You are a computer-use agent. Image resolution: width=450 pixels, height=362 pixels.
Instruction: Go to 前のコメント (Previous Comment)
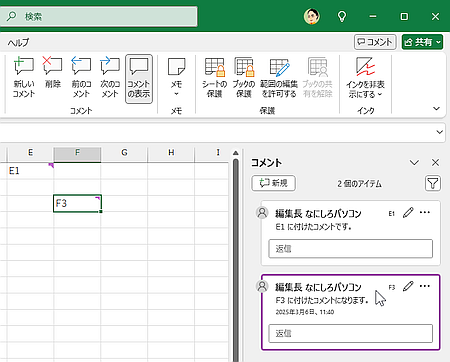[x=81, y=77]
